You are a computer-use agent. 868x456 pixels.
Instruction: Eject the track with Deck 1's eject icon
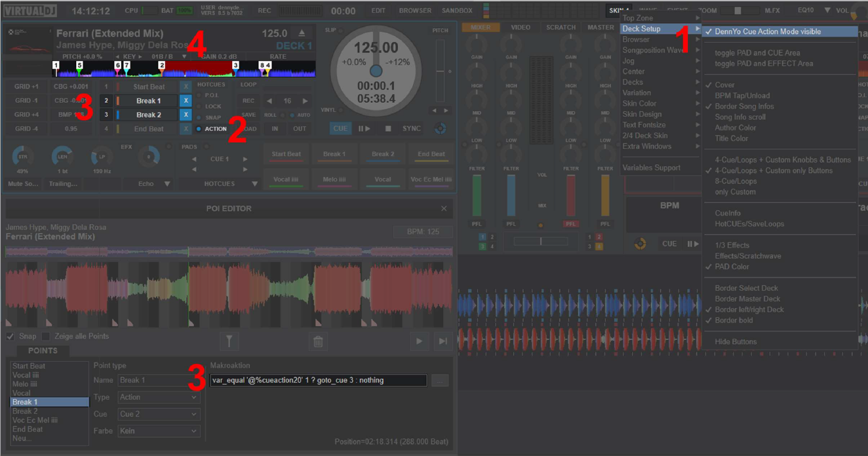[x=302, y=33]
